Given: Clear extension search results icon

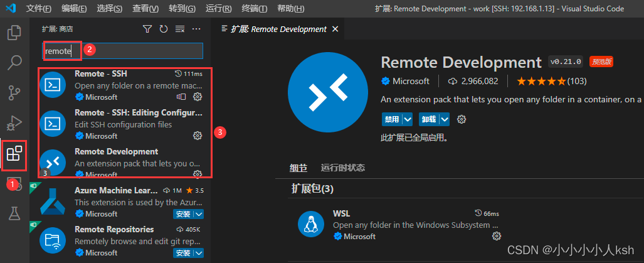Looking at the screenshot, I should (180, 29).
